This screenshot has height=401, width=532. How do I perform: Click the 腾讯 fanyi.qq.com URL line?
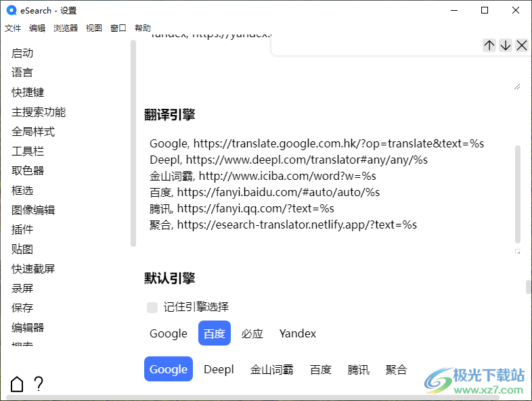click(x=242, y=208)
